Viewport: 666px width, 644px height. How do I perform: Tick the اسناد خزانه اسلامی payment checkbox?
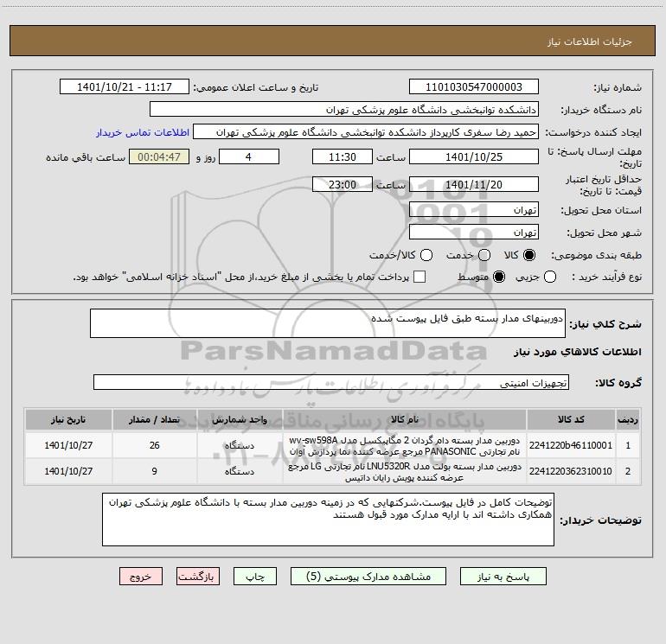419,277
